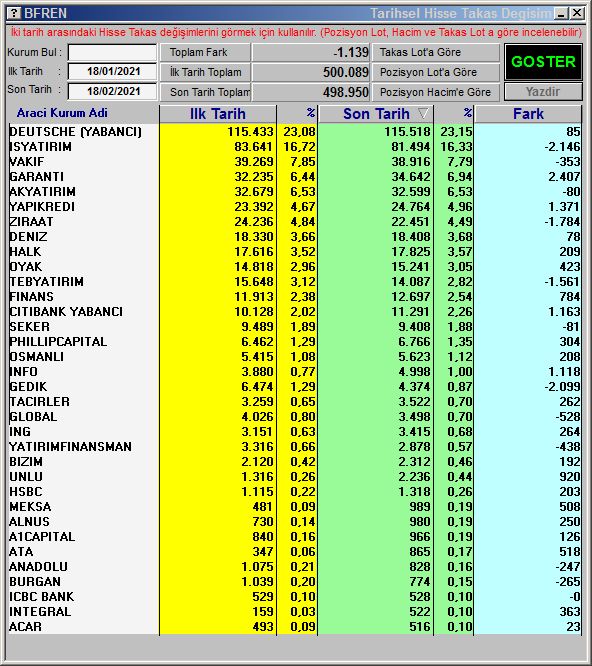The width and height of the screenshot is (592, 666).
Task: Minimize the BFREN window
Action: pyautogui.click(x=561, y=13)
